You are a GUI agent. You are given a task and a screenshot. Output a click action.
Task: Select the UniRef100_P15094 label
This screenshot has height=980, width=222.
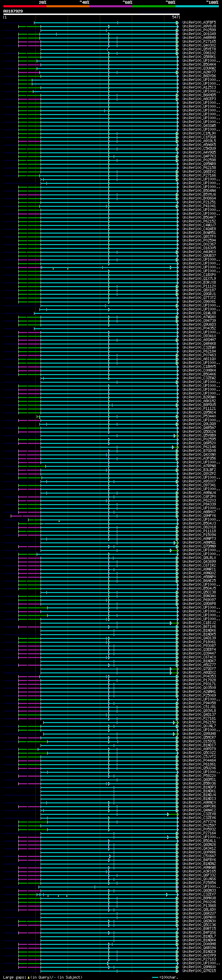click(x=199, y=535)
